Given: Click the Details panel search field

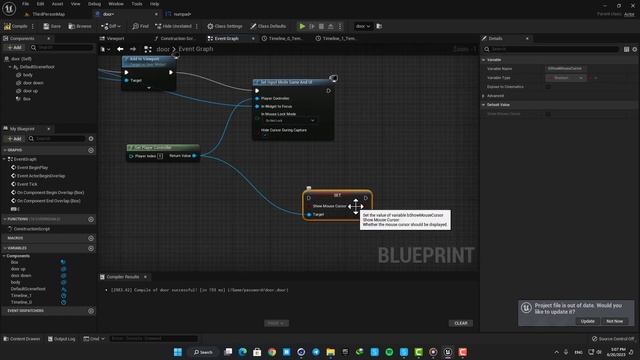Looking at the screenshot, I should pos(551,49).
